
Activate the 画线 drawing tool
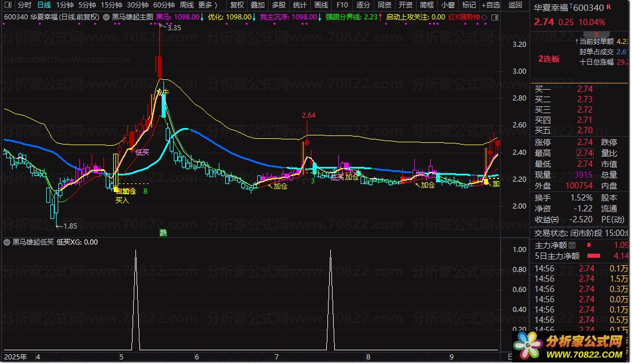coord(321,5)
